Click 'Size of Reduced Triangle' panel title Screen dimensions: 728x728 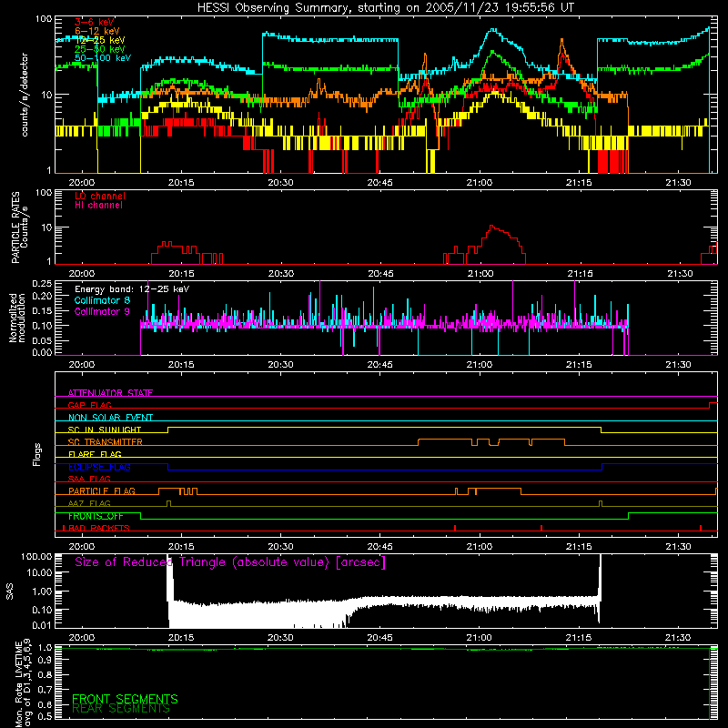point(230,562)
